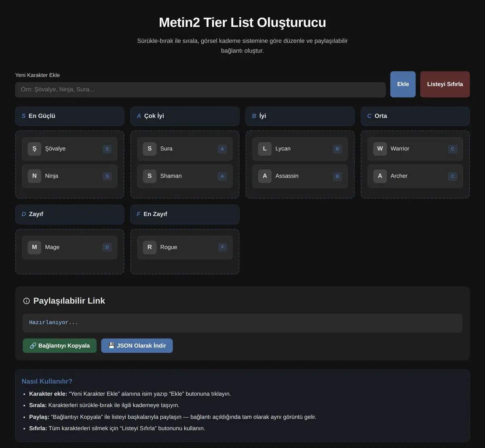Click the C tier badge on Archer card

pos(453,176)
